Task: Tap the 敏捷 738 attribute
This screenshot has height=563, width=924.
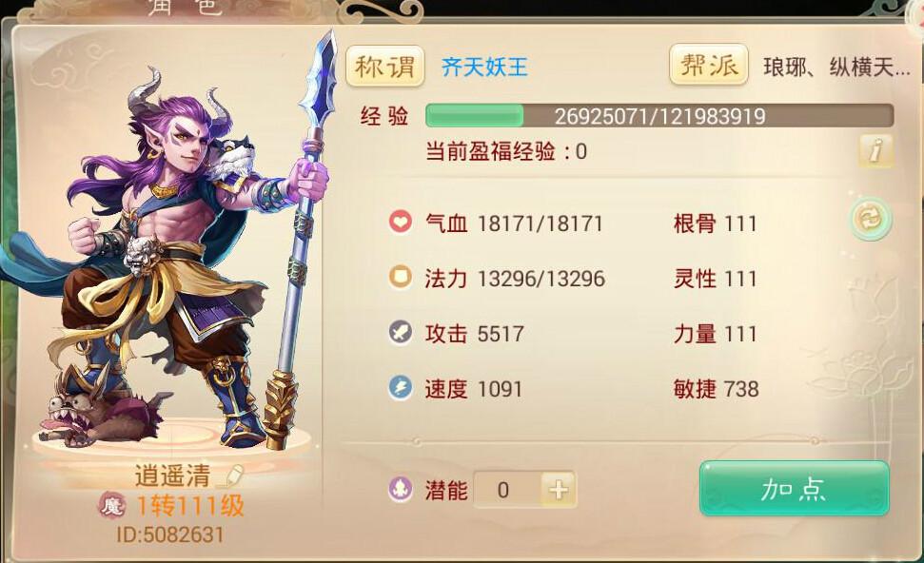Action: point(716,389)
